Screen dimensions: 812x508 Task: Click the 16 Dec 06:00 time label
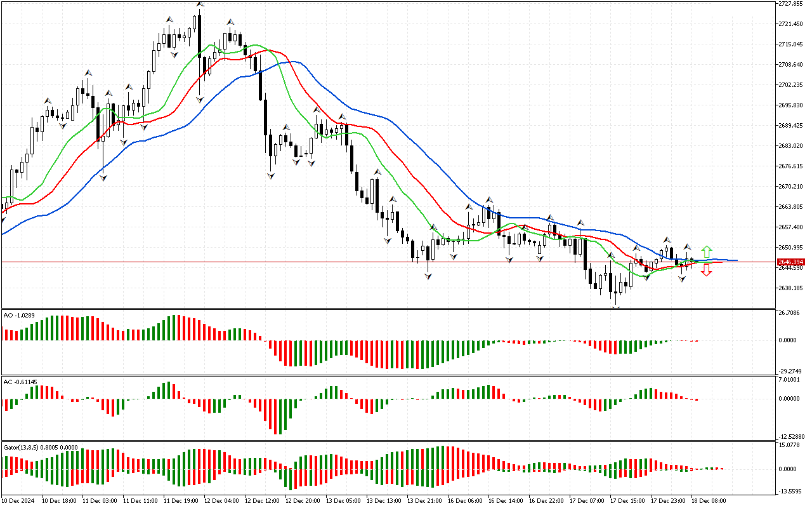(466, 501)
